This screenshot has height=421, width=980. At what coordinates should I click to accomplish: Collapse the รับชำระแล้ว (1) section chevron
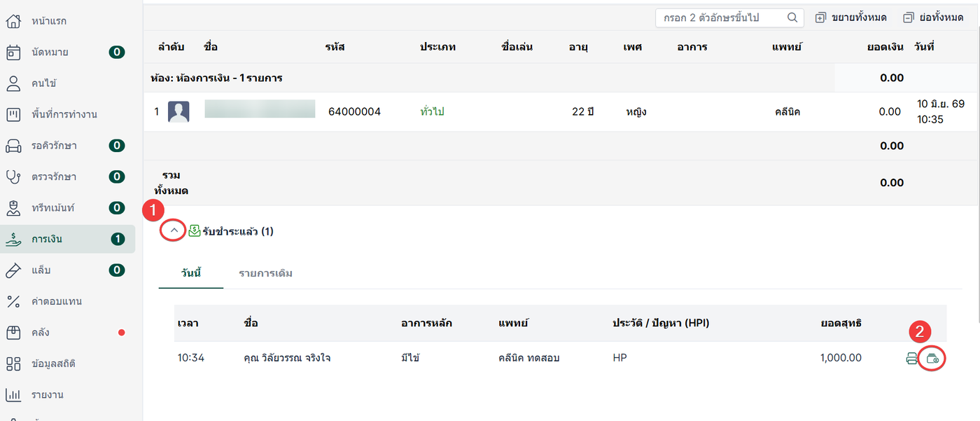tap(174, 230)
